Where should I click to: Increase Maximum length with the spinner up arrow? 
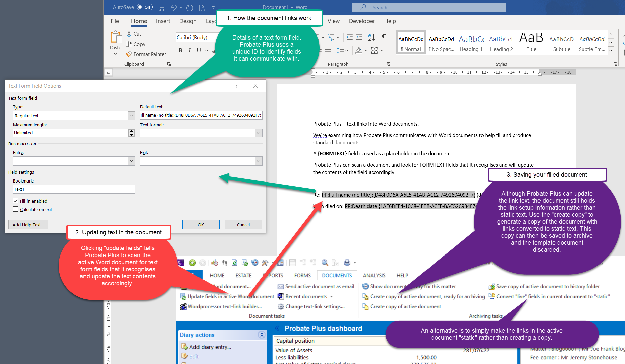coord(131,131)
